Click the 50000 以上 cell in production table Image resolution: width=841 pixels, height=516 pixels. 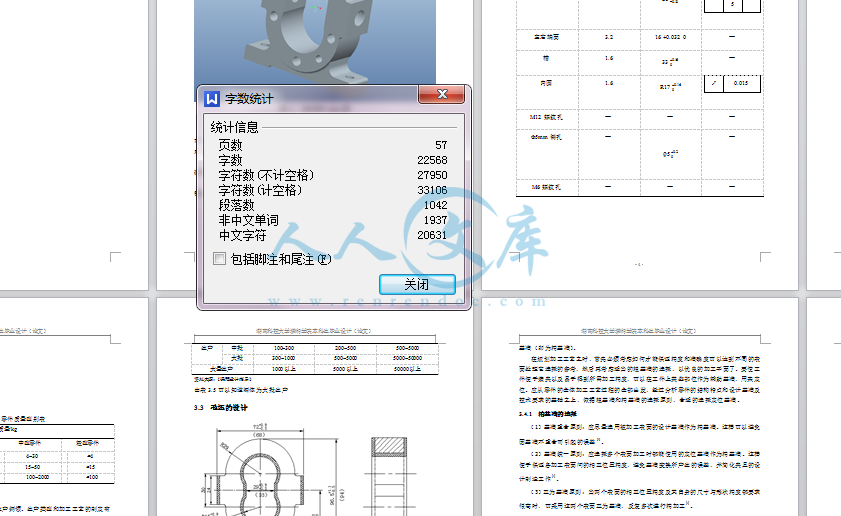(x=407, y=369)
